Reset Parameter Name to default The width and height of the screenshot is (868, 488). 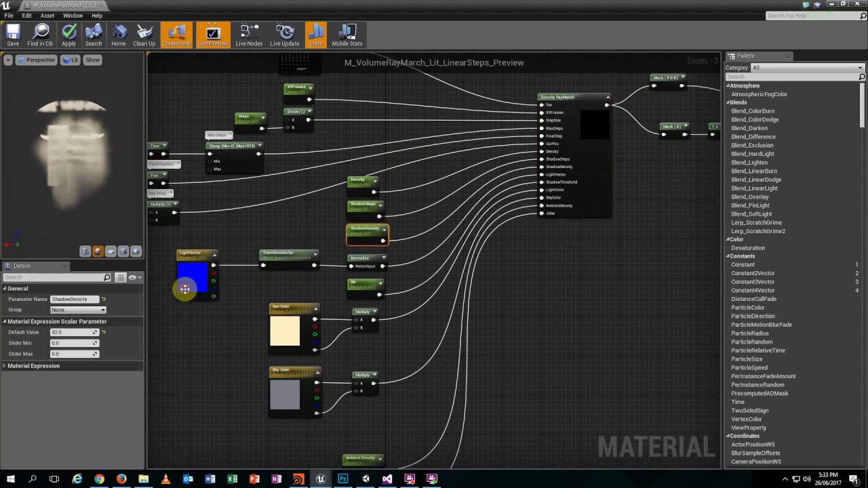104,299
